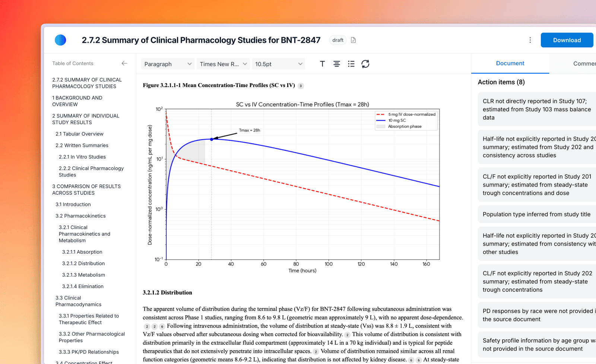Switch to the Comments tab
The height and width of the screenshot is (364, 596).
pyautogui.click(x=584, y=64)
